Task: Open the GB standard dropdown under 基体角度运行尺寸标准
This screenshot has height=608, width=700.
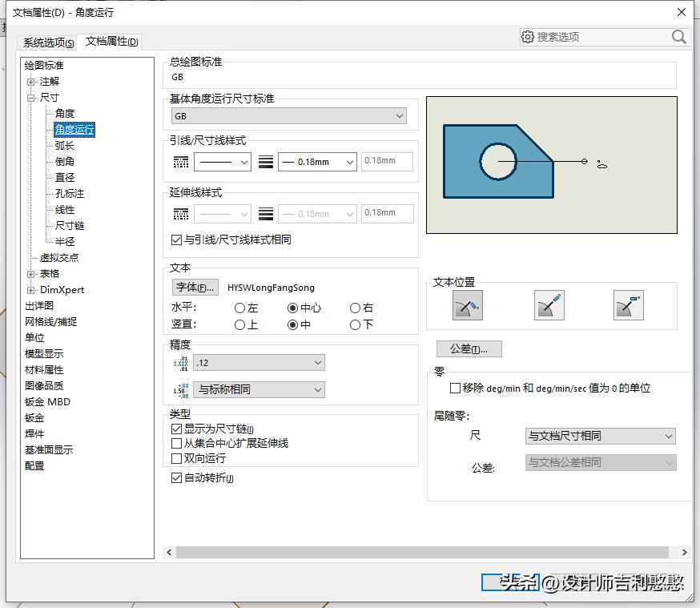Action: (399, 115)
